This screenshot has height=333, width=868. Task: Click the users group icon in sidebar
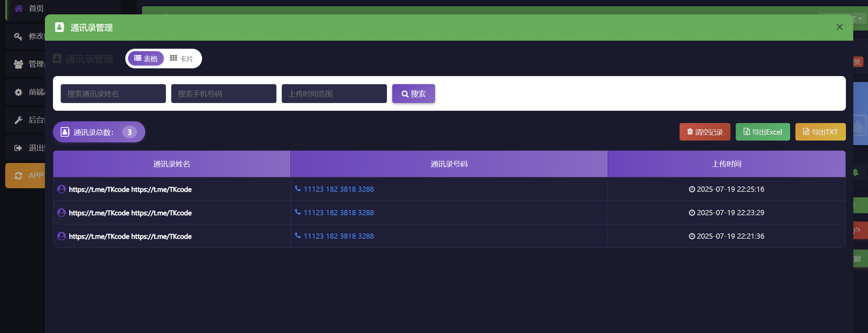click(18, 64)
